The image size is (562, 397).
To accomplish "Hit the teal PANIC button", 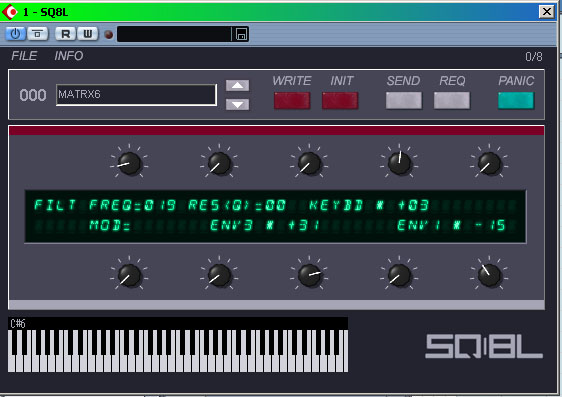I will tap(516, 100).
